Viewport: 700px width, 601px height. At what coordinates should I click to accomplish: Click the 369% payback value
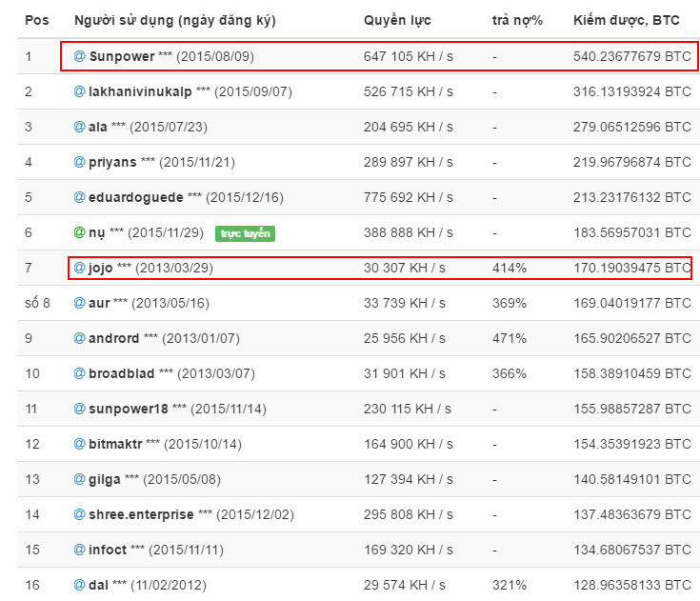coord(510,303)
